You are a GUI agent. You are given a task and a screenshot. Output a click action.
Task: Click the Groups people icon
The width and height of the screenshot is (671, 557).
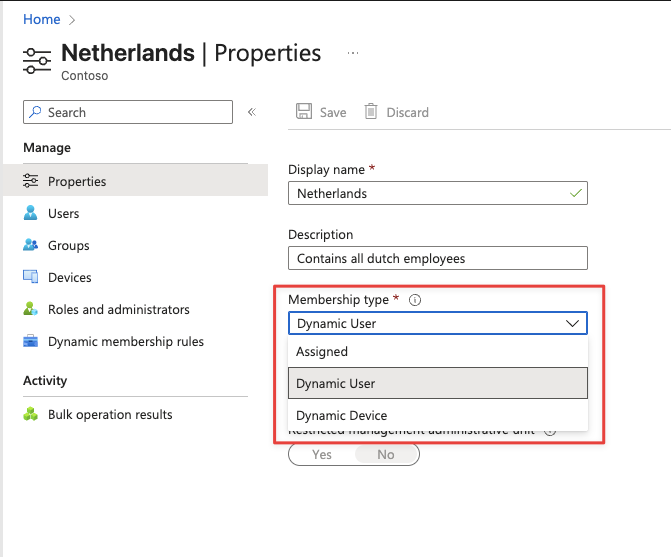[31, 245]
